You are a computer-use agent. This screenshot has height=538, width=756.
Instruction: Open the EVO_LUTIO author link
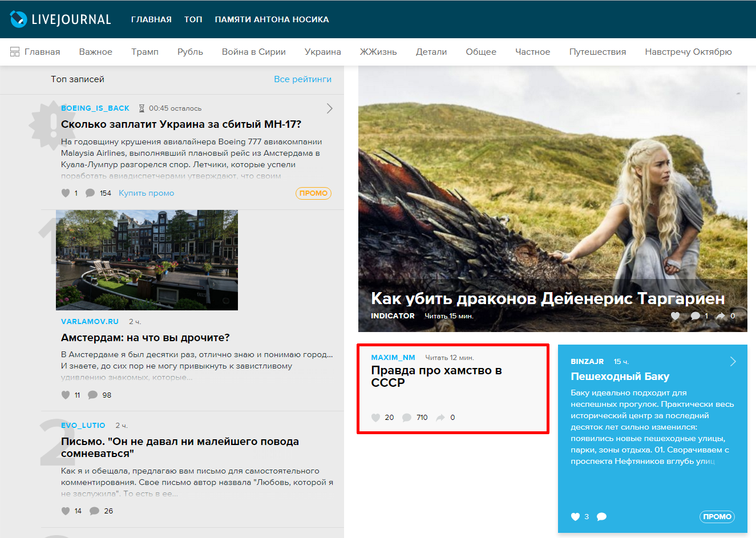coord(83,426)
